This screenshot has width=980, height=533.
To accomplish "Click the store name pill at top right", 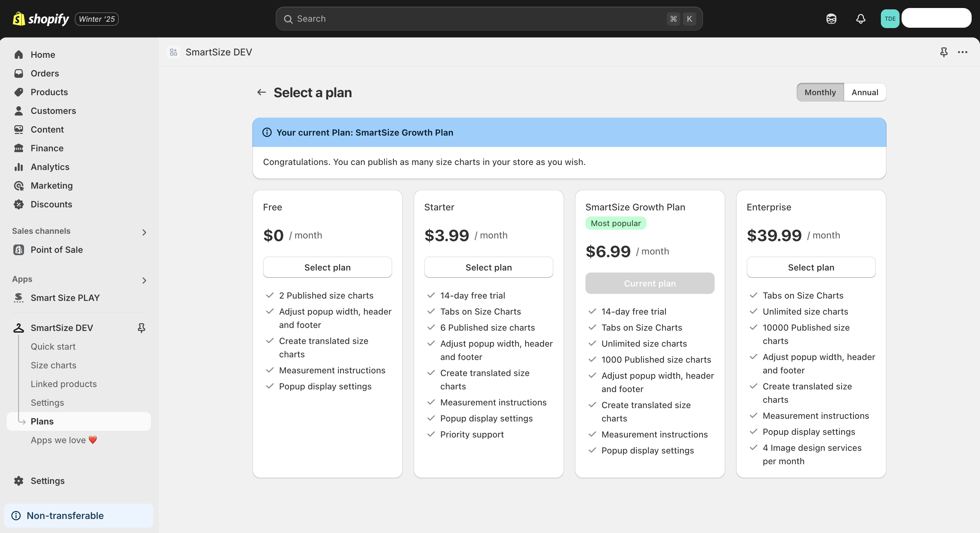I will [x=936, y=18].
